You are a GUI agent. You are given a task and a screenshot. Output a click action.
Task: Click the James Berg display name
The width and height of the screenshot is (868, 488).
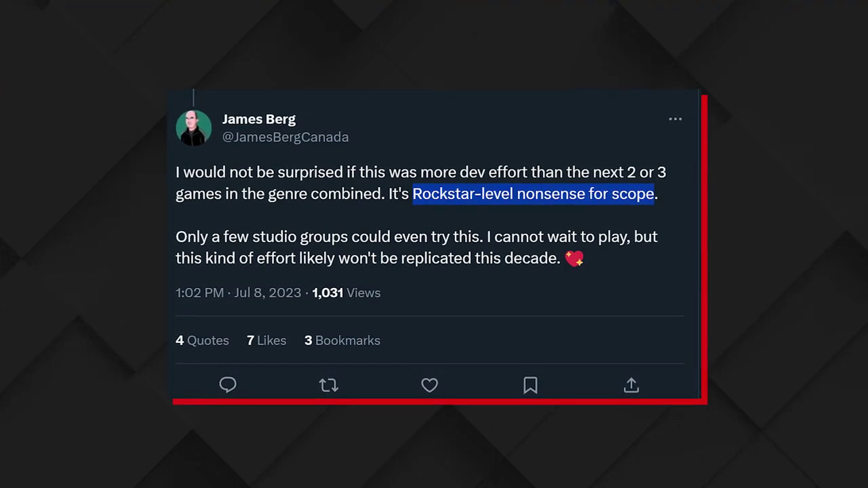click(x=258, y=119)
